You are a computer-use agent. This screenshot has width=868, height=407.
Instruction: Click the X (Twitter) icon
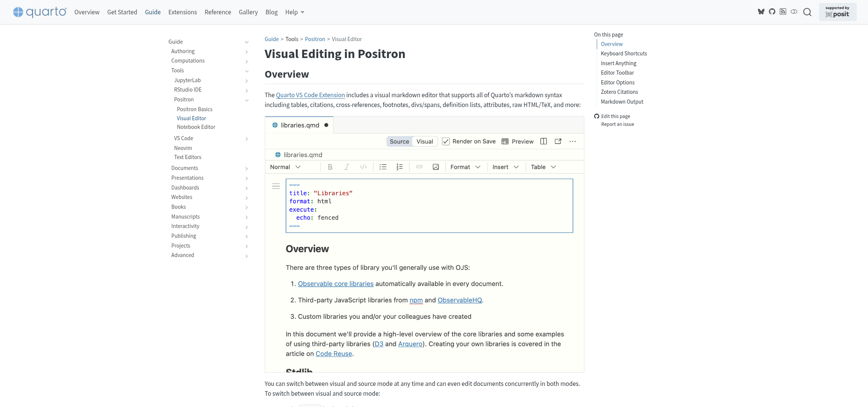761,12
